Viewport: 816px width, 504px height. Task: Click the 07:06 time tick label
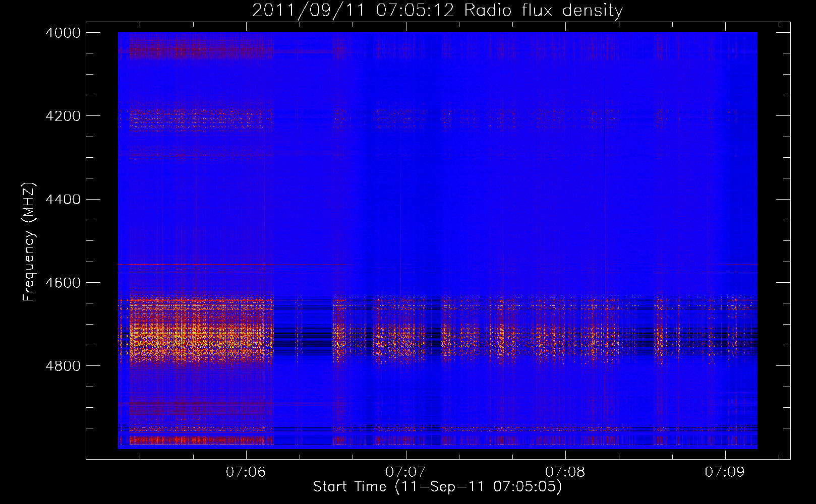[246, 472]
